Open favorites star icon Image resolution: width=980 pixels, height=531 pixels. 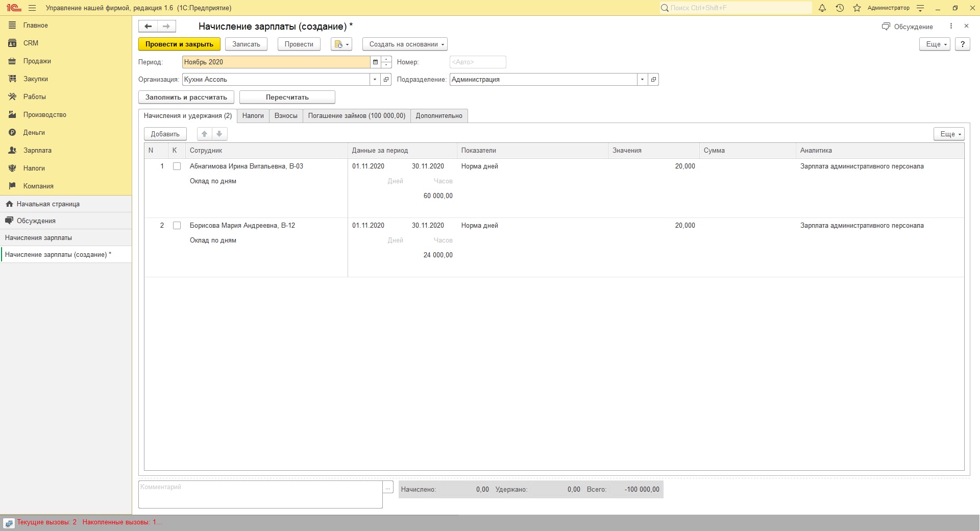[857, 8]
